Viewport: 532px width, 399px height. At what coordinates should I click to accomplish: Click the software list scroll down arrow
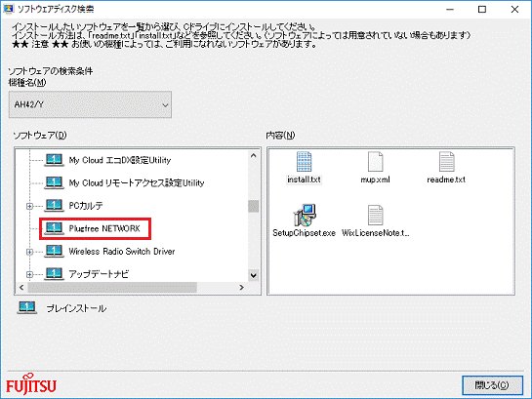tap(254, 275)
